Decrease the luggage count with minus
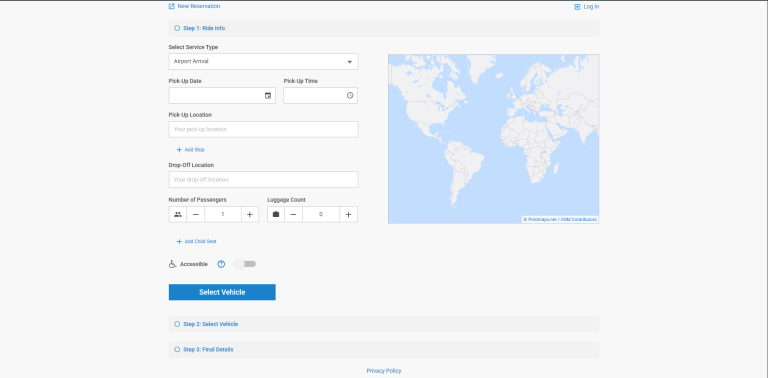The image size is (768, 378). click(x=293, y=214)
